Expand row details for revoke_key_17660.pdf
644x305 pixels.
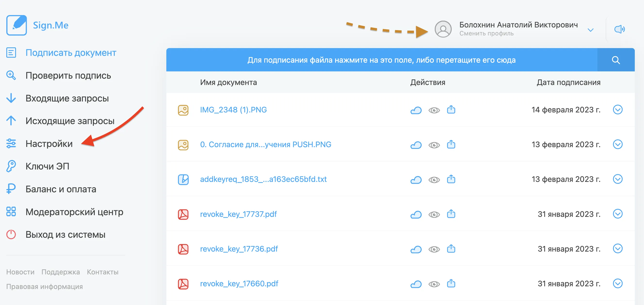tap(618, 283)
